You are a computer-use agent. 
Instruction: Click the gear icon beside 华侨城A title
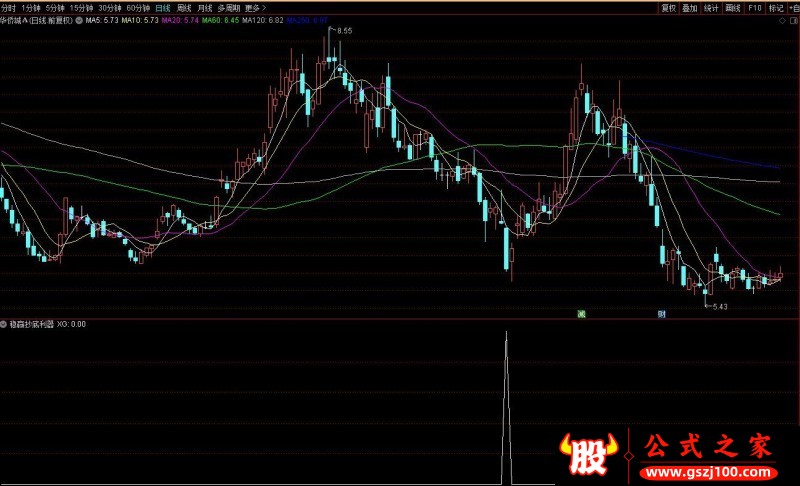78,19
